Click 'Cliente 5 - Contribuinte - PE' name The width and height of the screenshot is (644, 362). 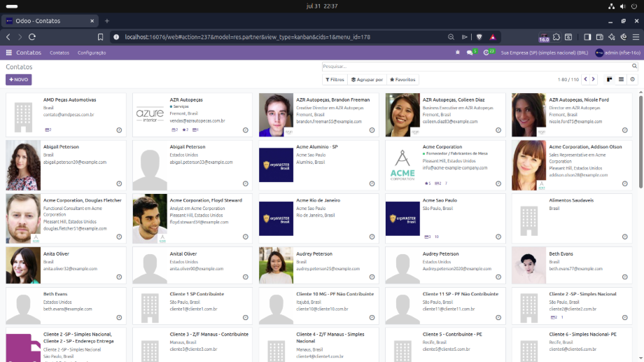point(452,335)
